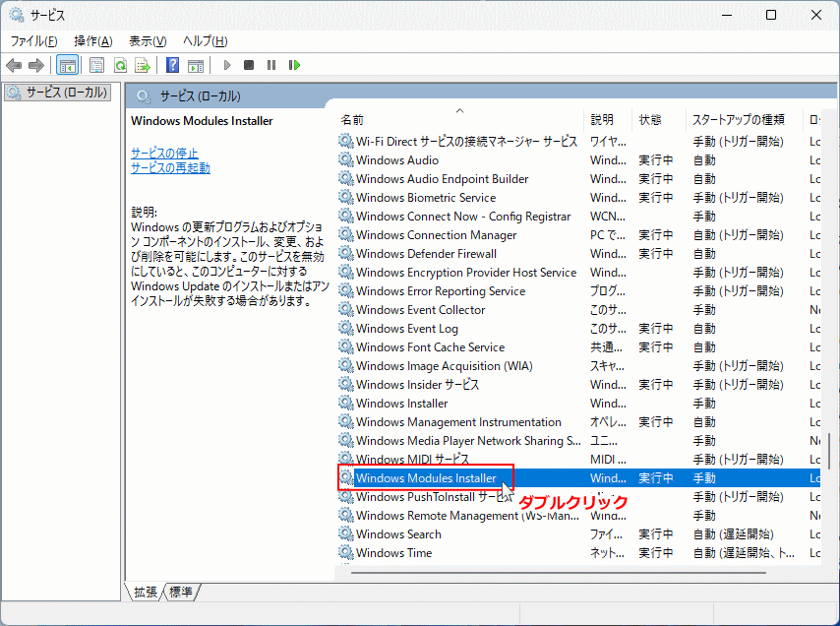Viewport: 840px width, 626px height.
Task: Click gear icon of Windows Biometric Service
Action: [346, 197]
